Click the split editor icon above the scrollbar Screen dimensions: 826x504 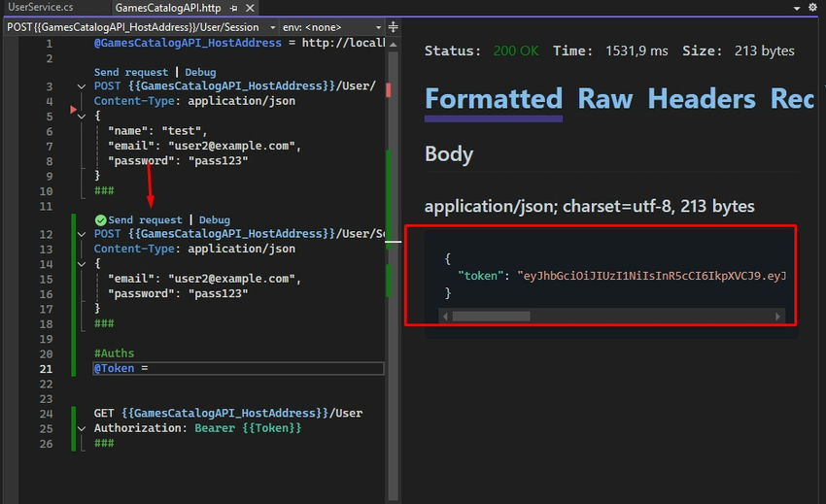click(x=393, y=27)
